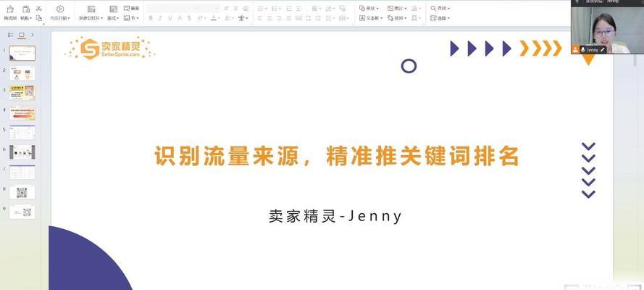Click the numbered list icon
644x290 pixels.
276,8
